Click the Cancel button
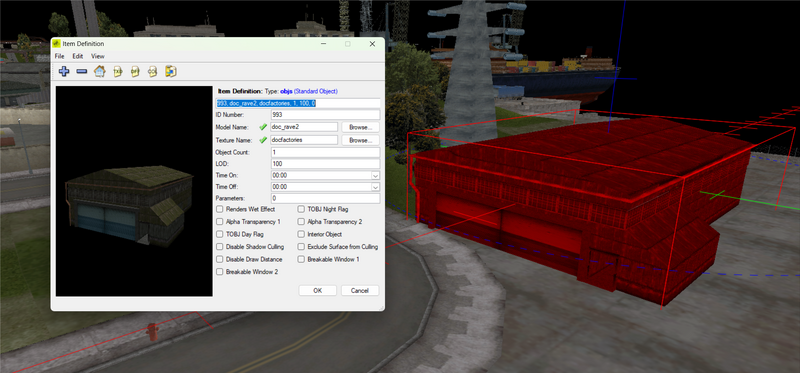This screenshot has height=373, width=800. tap(360, 290)
